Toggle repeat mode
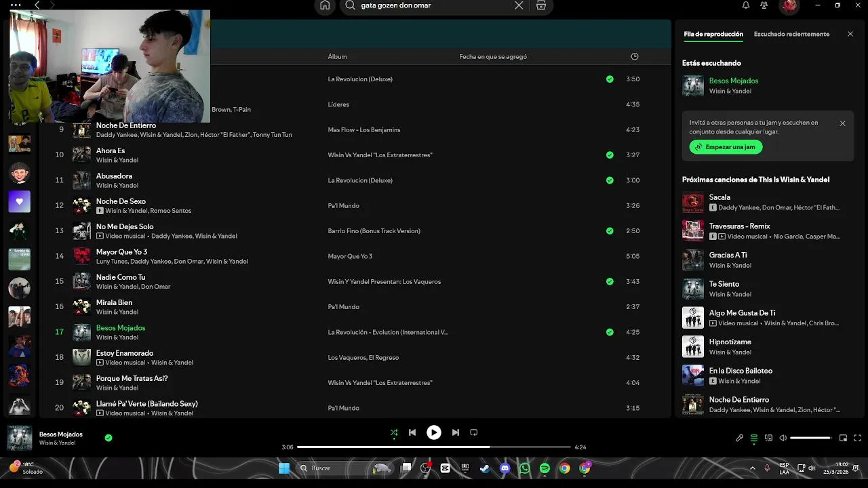The height and width of the screenshot is (488, 868). [x=474, y=432]
